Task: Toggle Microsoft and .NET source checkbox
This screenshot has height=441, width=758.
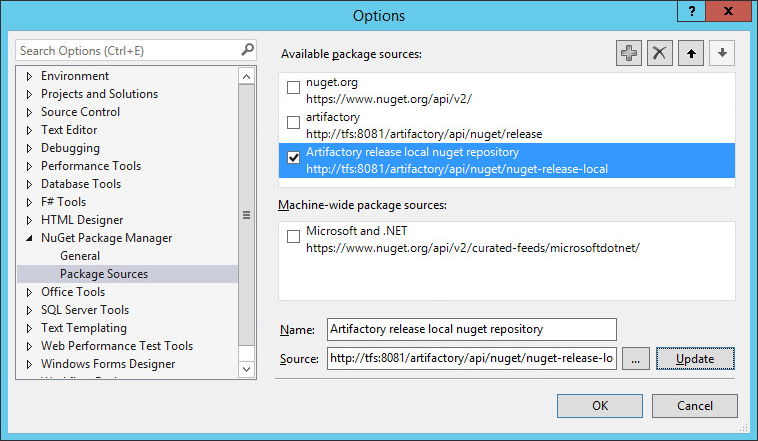Action: click(x=293, y=236)
